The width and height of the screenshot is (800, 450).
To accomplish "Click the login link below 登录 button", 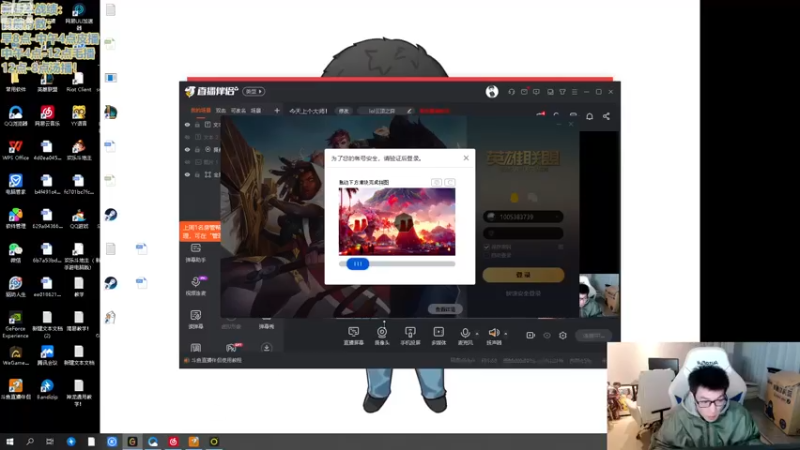I will 523,293.
